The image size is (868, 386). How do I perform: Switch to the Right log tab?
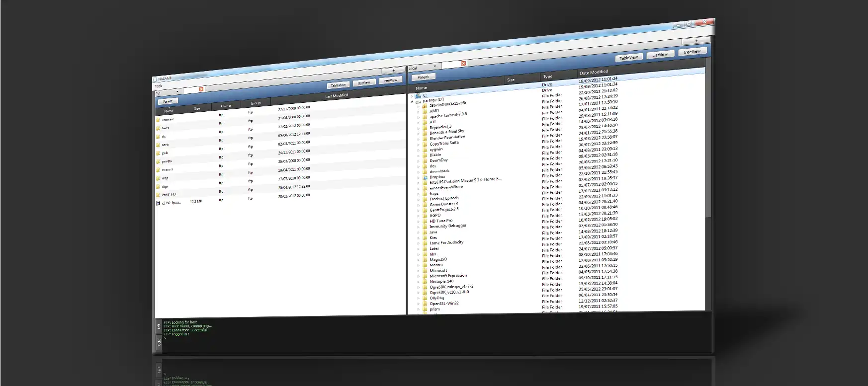(x=159, y=343)
